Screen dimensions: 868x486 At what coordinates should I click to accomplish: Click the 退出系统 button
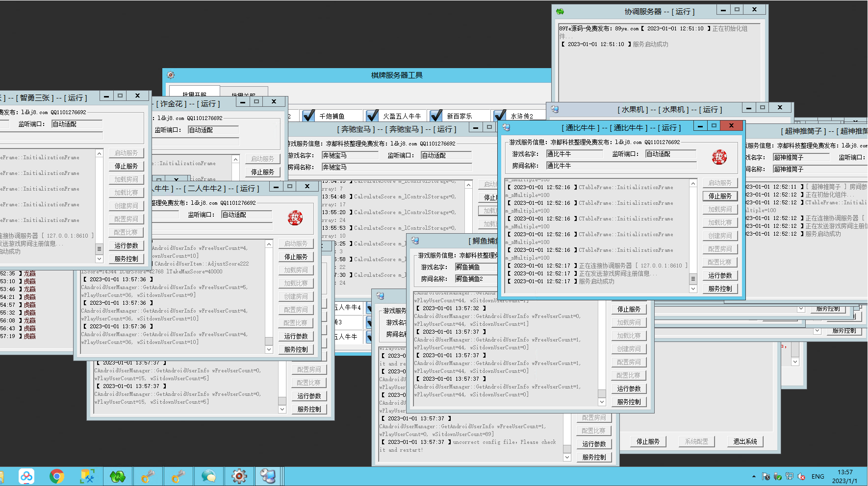745,441
